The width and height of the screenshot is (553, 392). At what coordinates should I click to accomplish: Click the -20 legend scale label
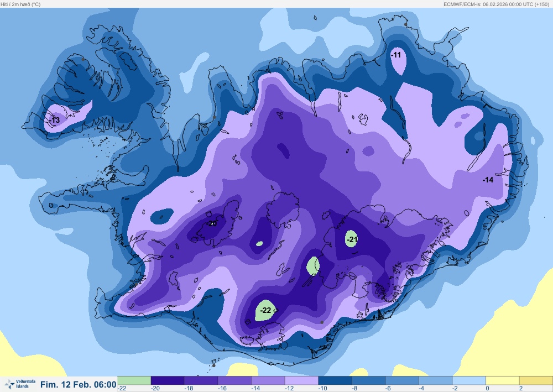click(x=155, y=389)
